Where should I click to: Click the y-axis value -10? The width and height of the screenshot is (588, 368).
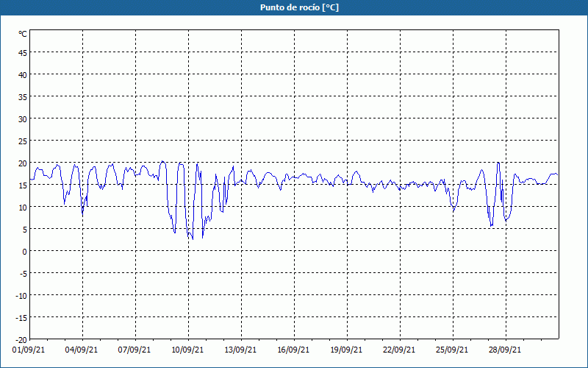pos(21,296)
